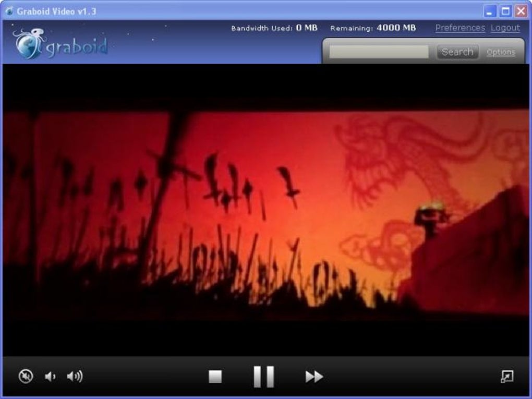Click the Search button

point(457,52)
